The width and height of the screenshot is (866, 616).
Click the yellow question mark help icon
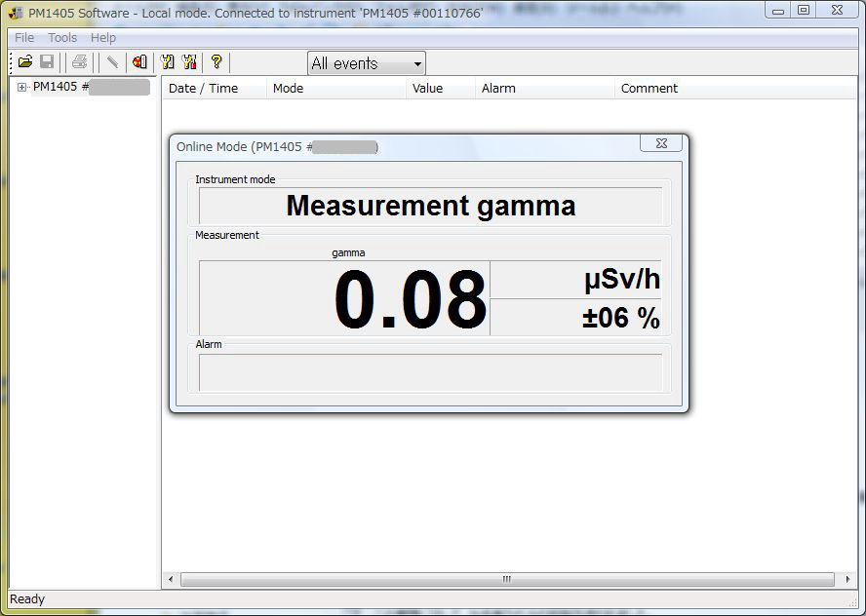(216, 61)
